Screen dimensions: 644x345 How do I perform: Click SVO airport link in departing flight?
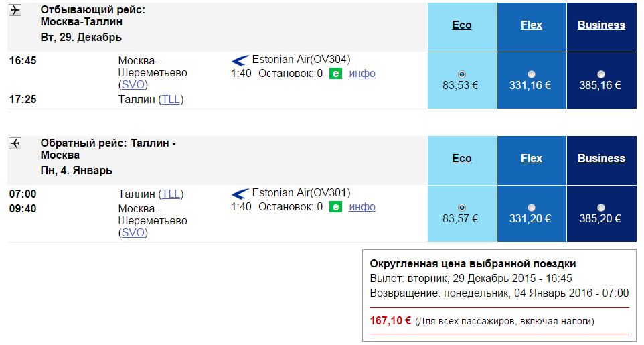click(133, 84)
